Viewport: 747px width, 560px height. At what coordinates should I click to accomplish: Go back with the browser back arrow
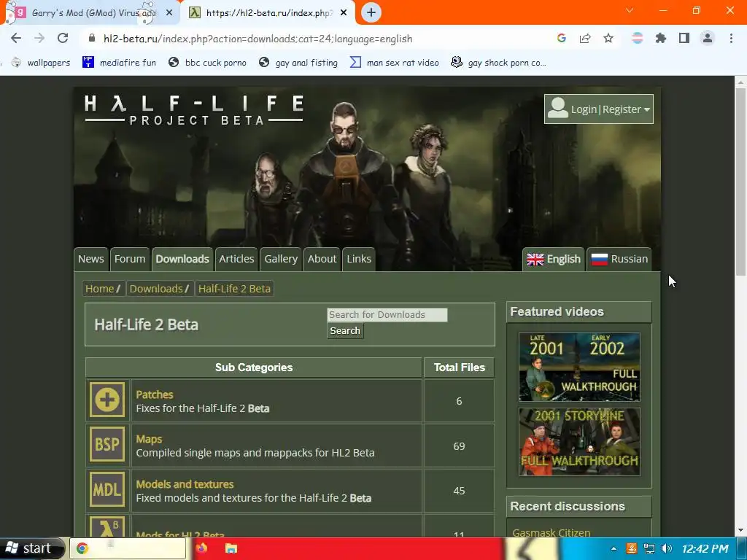(x=16, y=39)
